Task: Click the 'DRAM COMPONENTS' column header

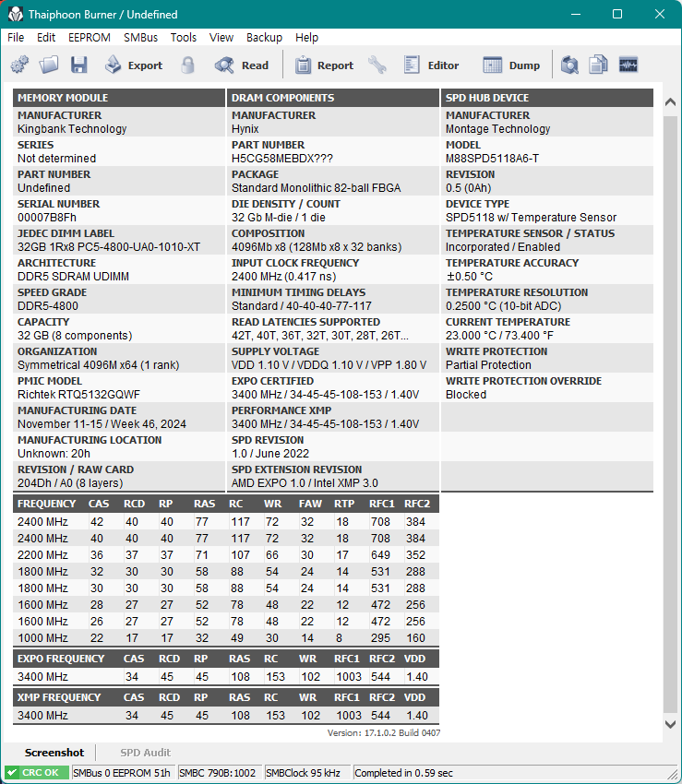Action: point(333,98)
